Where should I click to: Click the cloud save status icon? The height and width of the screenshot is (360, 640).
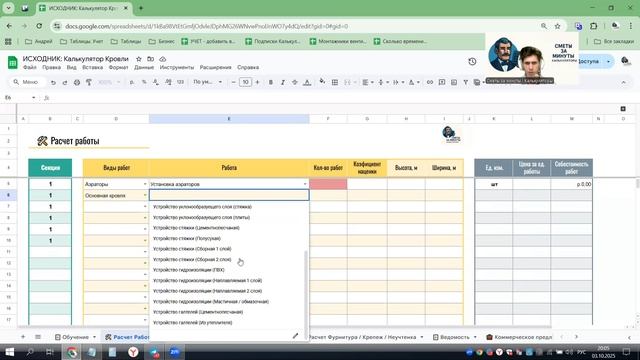pyautogui.click(x=162, y=59)
